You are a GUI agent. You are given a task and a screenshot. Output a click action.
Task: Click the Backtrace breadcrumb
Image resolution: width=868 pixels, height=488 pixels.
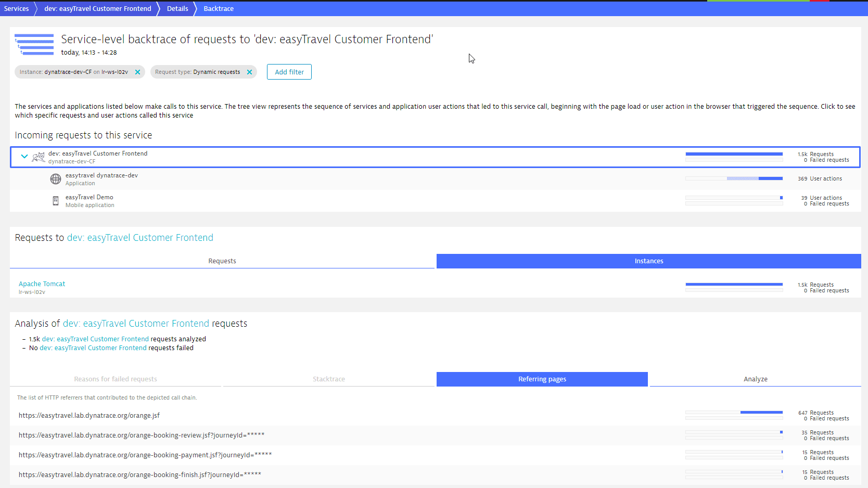pyautogui.click(x=219, y=9)
